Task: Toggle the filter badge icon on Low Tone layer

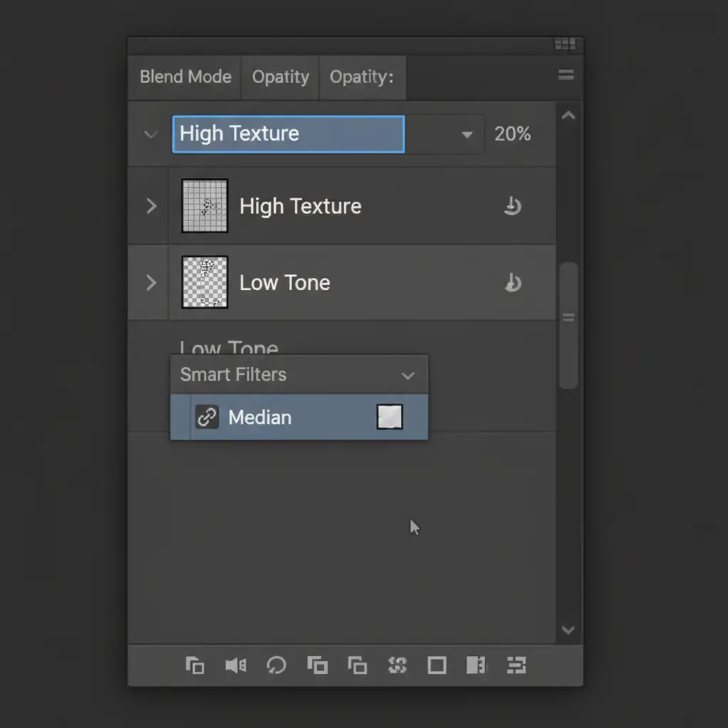Action: [512, 283]
